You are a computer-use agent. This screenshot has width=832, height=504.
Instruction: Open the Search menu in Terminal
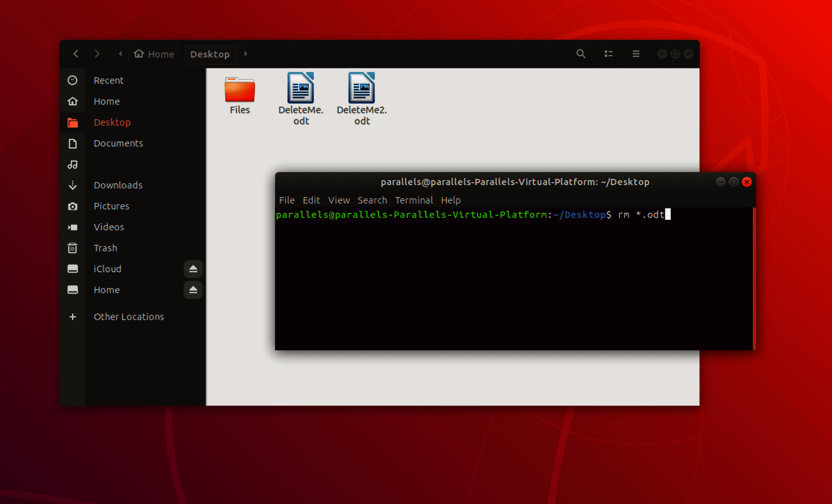pyautogui.click(x=372, y=200)
